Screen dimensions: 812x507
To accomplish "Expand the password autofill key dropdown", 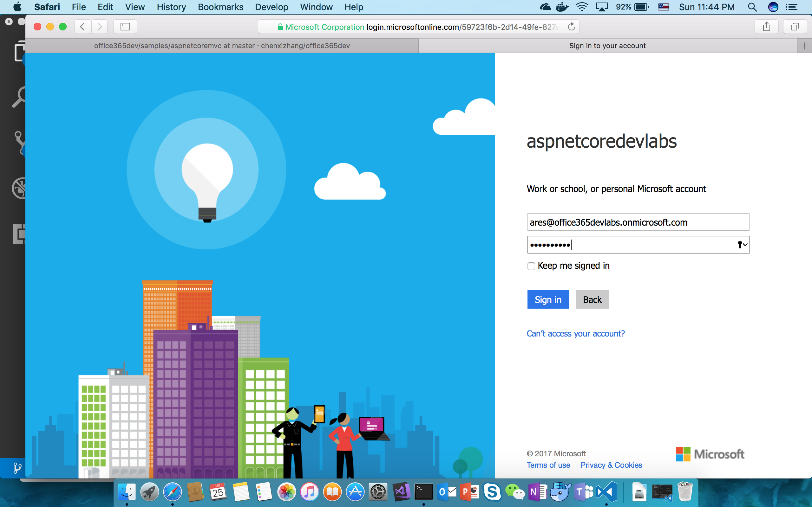I will (x=742, y=245).
